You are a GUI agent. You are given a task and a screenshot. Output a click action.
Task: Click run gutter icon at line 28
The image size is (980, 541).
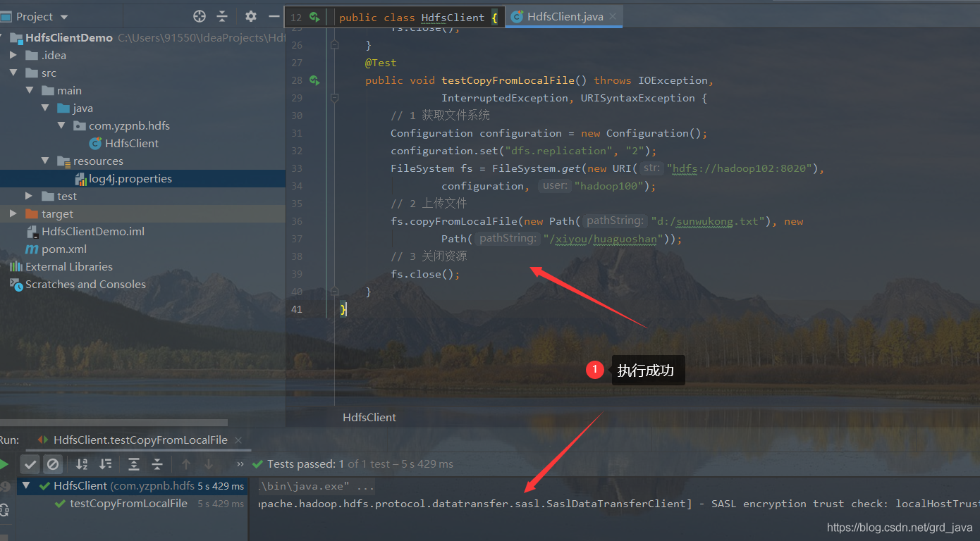314,80
